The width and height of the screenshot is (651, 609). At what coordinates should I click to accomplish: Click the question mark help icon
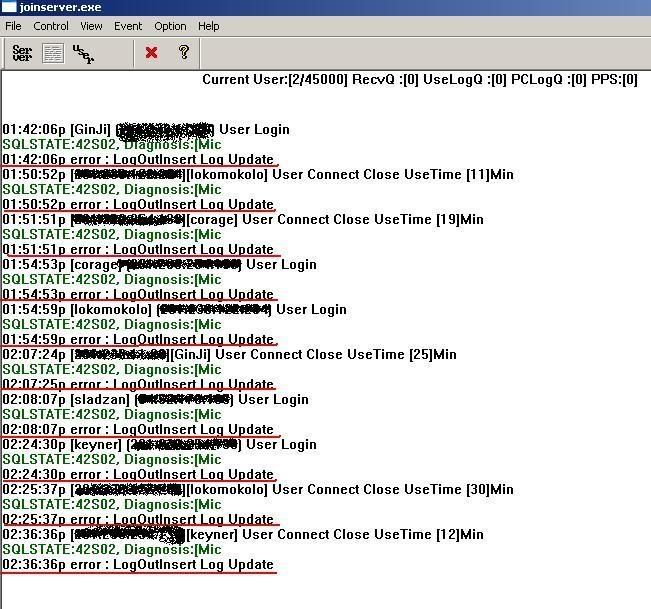point(183,53)
